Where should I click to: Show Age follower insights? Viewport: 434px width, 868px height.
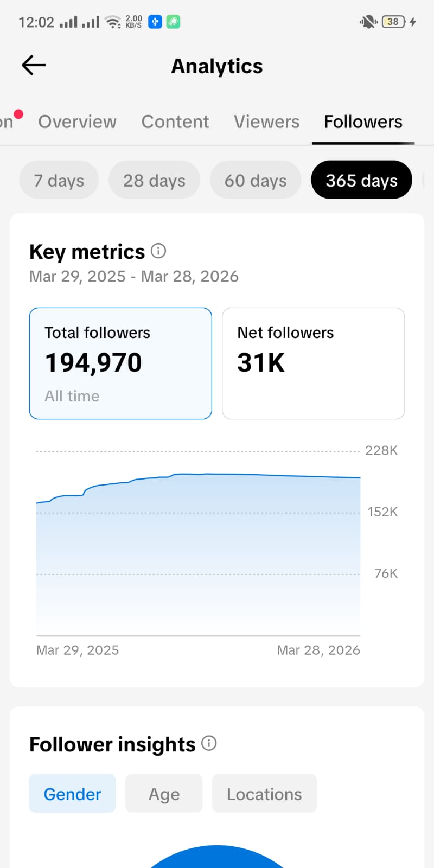click(x=164, y=794)
